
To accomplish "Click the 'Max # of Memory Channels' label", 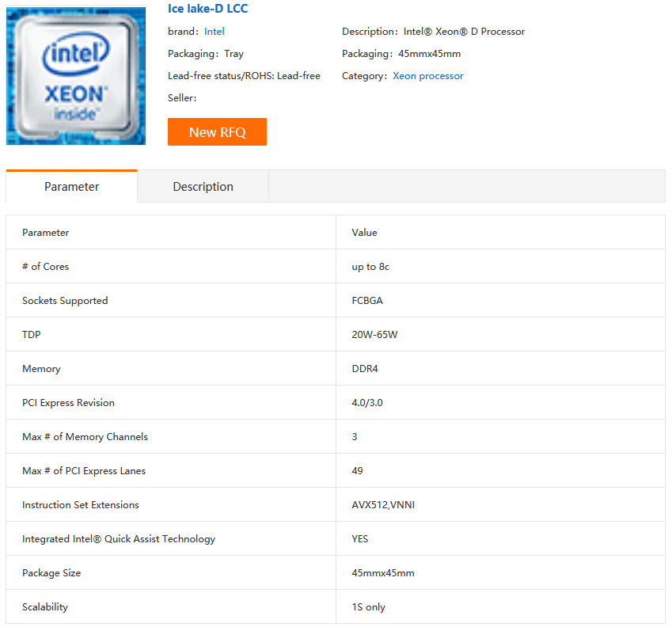I will click(85, 437).
